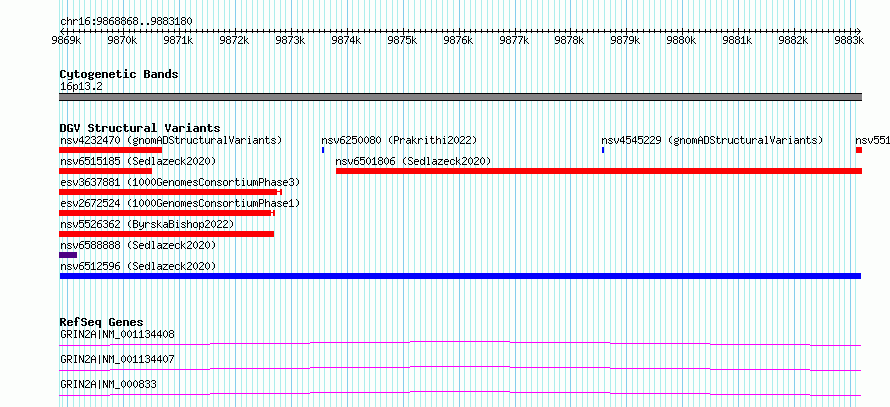Click the nsv5526362 red variant bar
Image resolution: width=890 pixels, height=407 pixels.
click(x=166, y=234)
